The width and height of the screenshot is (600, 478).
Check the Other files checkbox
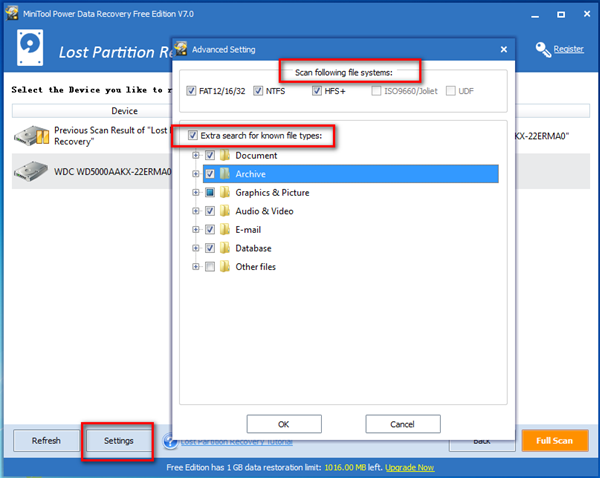click(x=210, y=266)
